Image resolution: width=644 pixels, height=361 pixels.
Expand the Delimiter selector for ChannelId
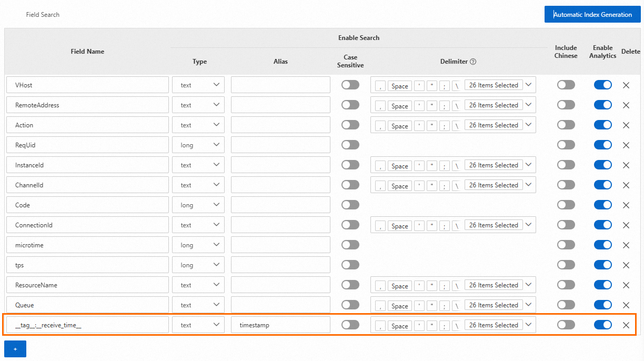click(x=529, y=185)
